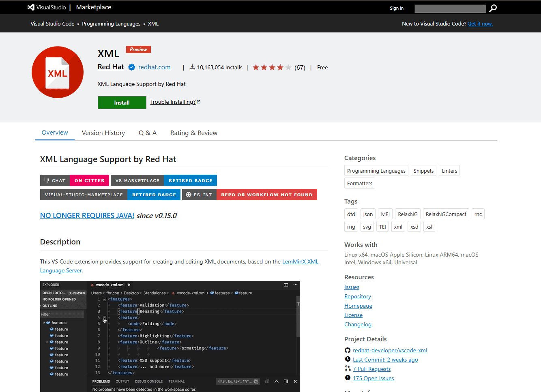The image size is (541, 392).
Task: Select the Formatters category chip
Action: pyautogui.click(x=360, y=183)
